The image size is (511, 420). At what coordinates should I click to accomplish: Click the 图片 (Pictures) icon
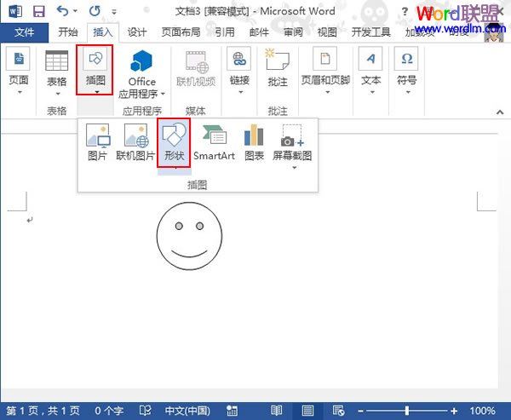click(98, 143)
